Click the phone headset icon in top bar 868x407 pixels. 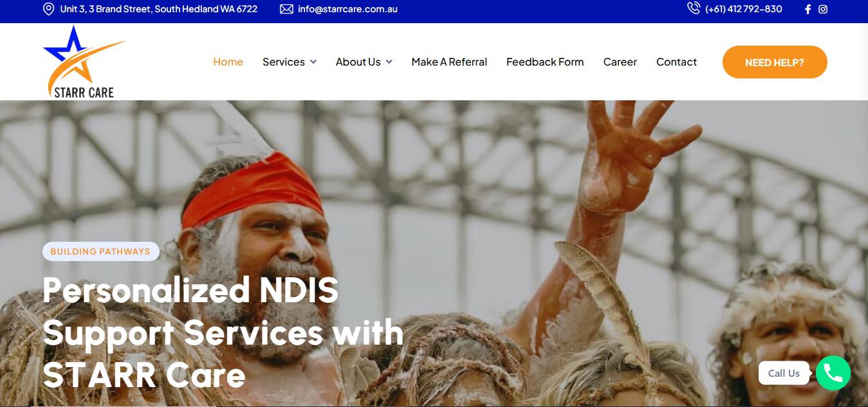[x=693, y=8]
